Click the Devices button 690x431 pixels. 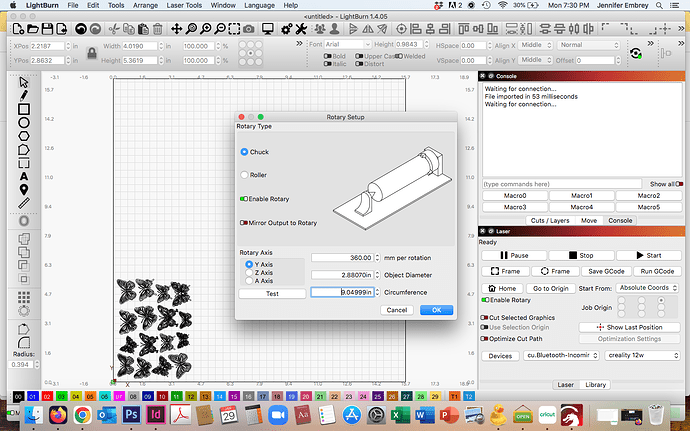click(500, 356)
